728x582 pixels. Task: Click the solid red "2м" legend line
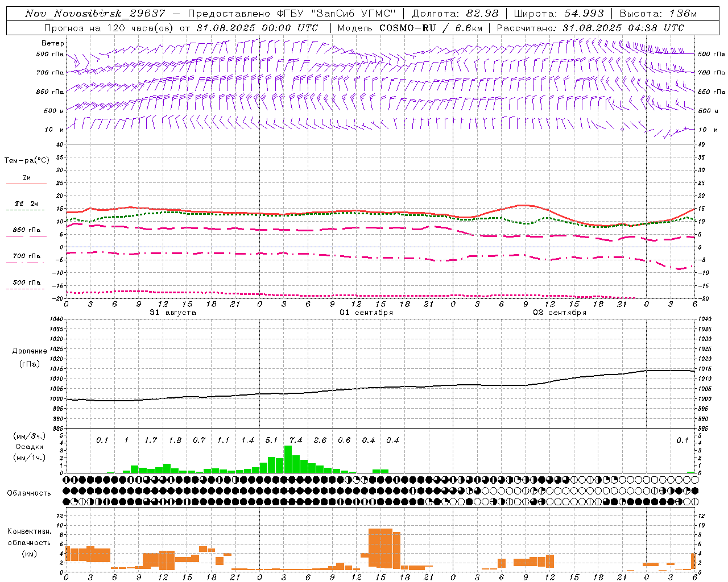click(26, 184)
